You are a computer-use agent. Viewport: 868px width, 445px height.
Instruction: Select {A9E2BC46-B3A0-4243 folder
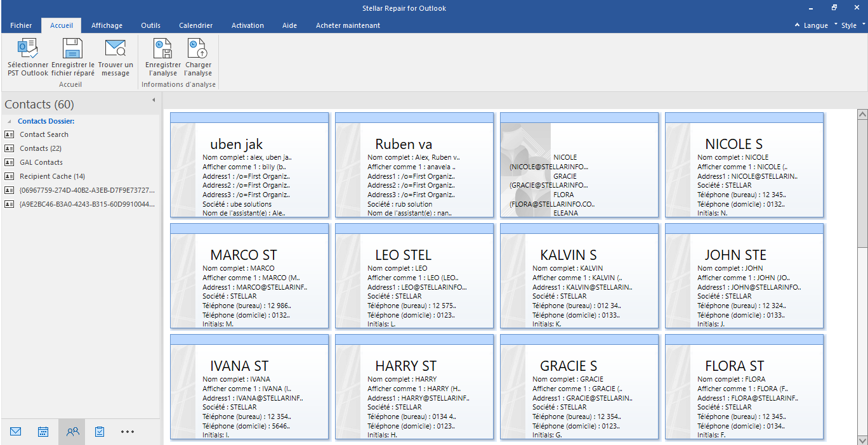[87, 204]
